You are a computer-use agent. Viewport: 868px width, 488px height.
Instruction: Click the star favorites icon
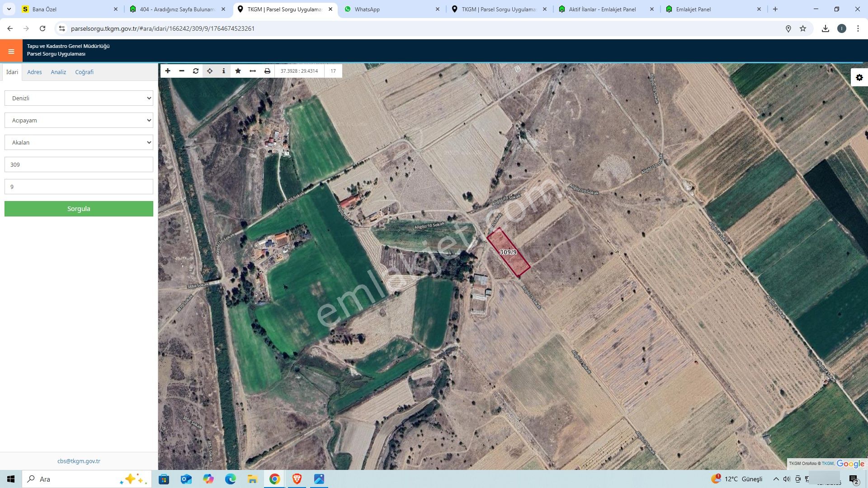tap(238, 71)
